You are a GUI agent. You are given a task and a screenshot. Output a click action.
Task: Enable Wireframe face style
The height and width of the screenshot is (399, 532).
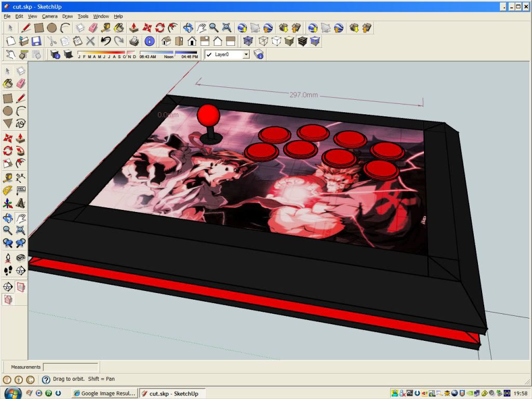[x=263, y=41]
